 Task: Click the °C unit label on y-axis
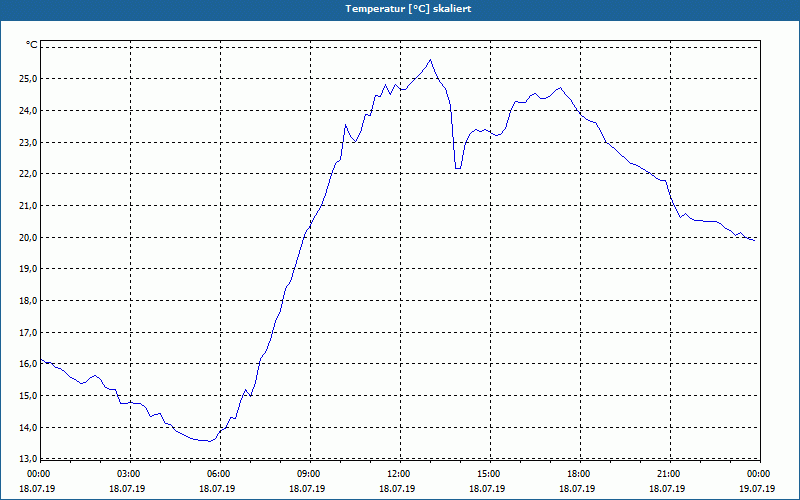tap(32, 45)
